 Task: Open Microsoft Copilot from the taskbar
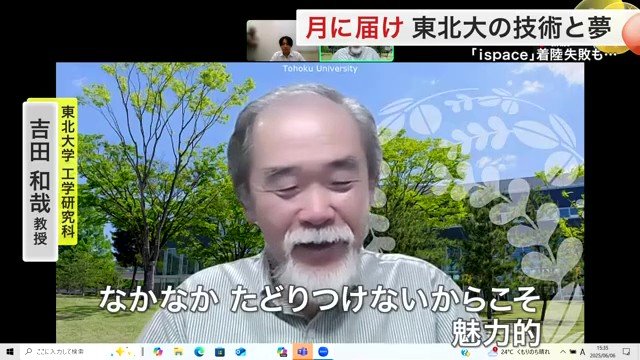[x=158, y=351]
